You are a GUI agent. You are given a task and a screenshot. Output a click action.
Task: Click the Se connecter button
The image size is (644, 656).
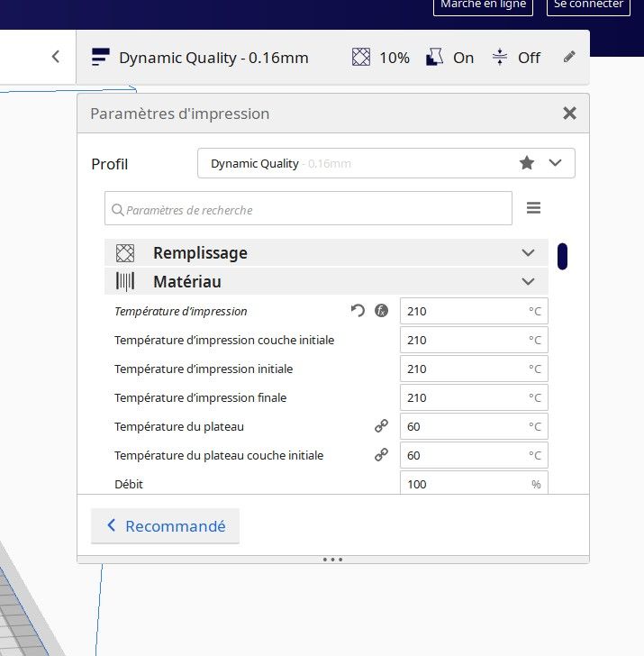click(x=588, y=5)
